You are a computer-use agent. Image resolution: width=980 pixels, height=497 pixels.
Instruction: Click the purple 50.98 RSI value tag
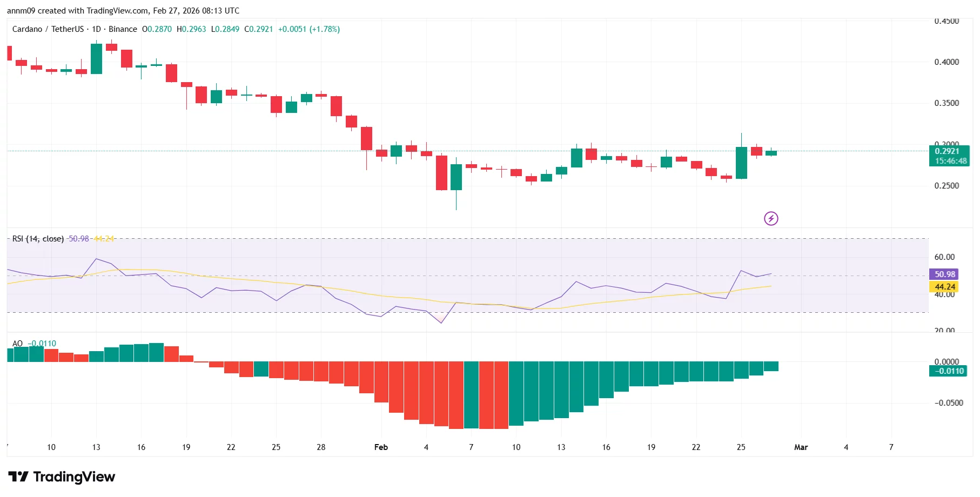coord(944,274)
